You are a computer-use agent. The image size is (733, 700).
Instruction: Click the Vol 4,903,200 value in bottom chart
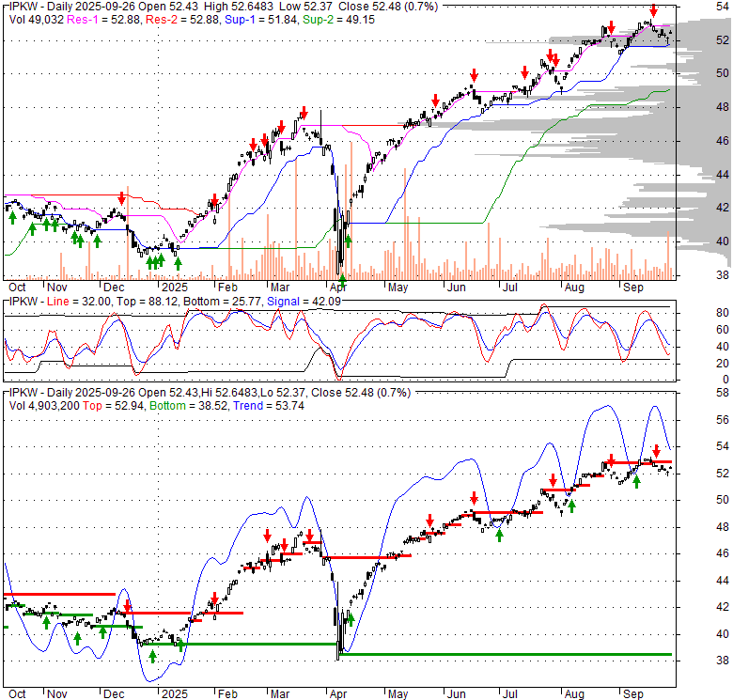44,406
